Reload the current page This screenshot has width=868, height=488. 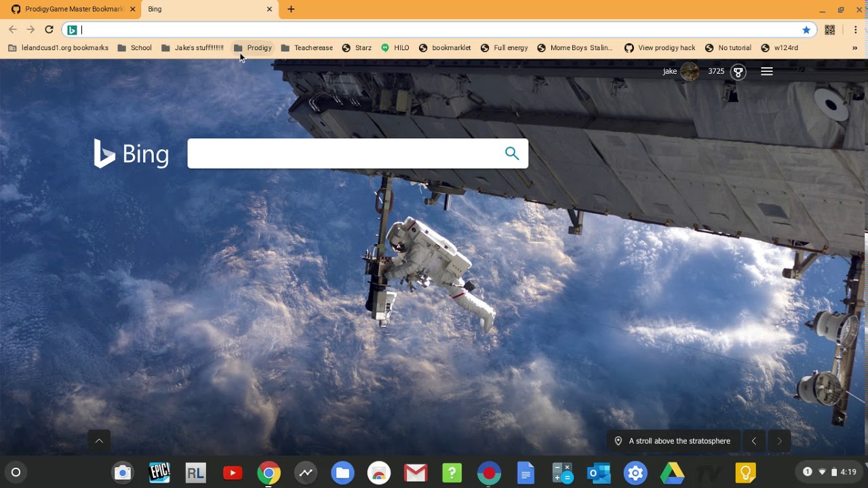[49, 30]
